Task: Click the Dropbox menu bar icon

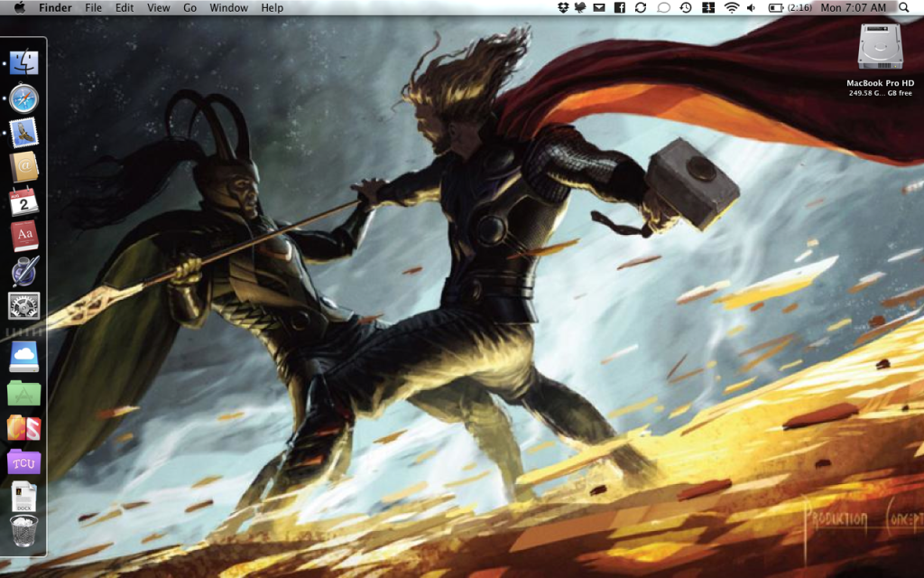Action: (563, 7)
